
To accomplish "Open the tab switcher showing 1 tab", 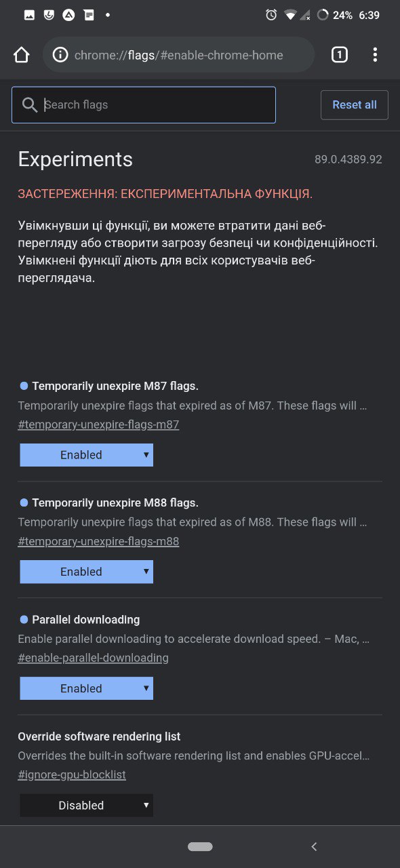I will pos(340,55).
